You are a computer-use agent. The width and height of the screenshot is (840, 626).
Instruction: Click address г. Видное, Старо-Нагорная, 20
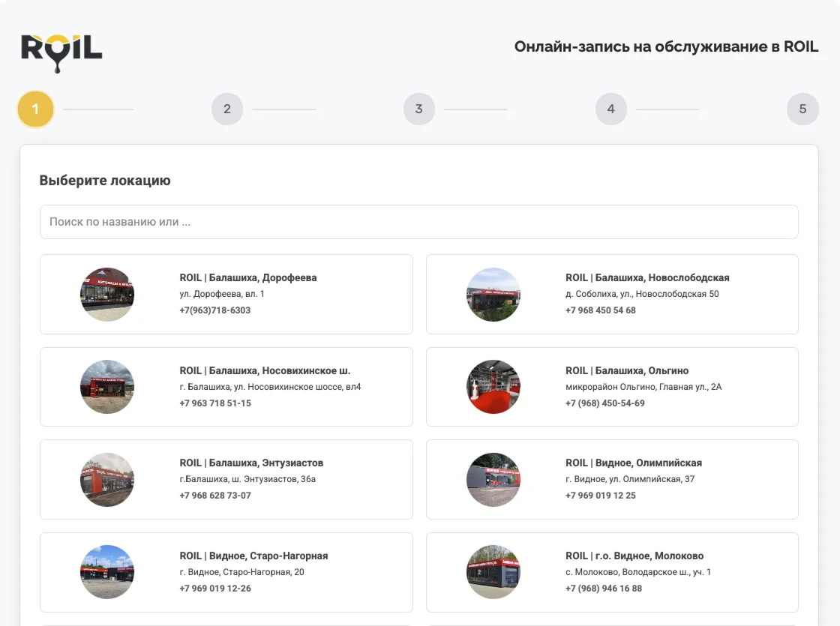tap(241, 572)
